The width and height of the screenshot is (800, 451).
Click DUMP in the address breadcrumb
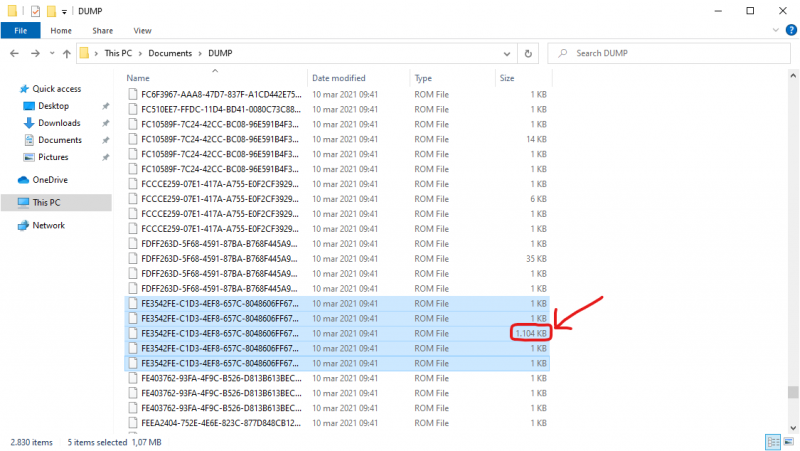(220, 53)
